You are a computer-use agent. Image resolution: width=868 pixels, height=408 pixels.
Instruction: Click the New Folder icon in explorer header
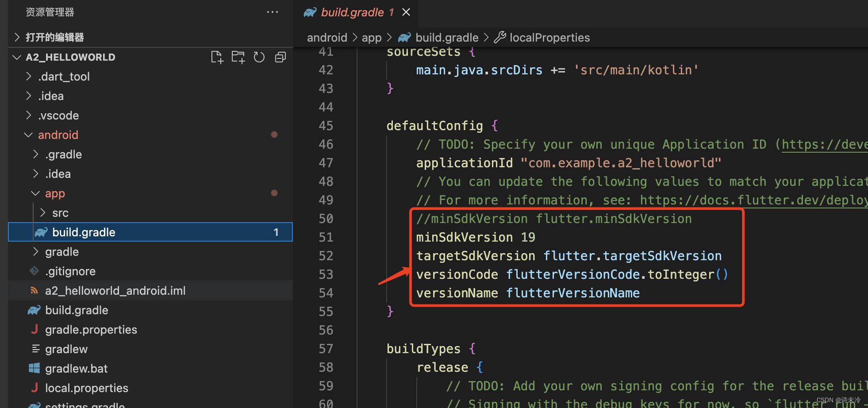tap(238, 57)
